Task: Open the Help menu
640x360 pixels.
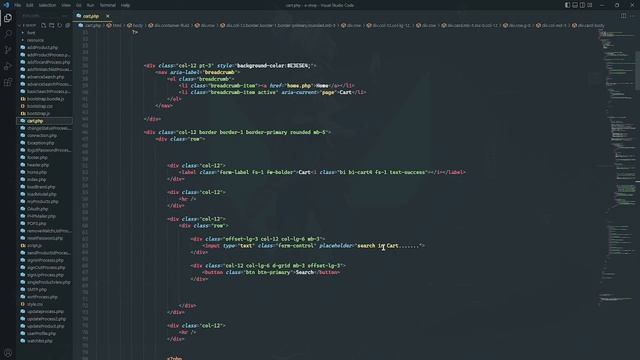Action: [x=125, y=5]
